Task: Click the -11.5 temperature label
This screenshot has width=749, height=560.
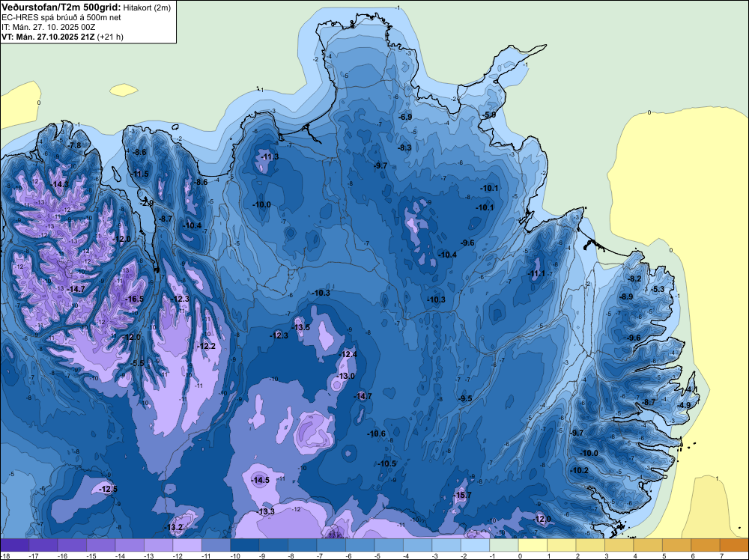Action: 141,174
